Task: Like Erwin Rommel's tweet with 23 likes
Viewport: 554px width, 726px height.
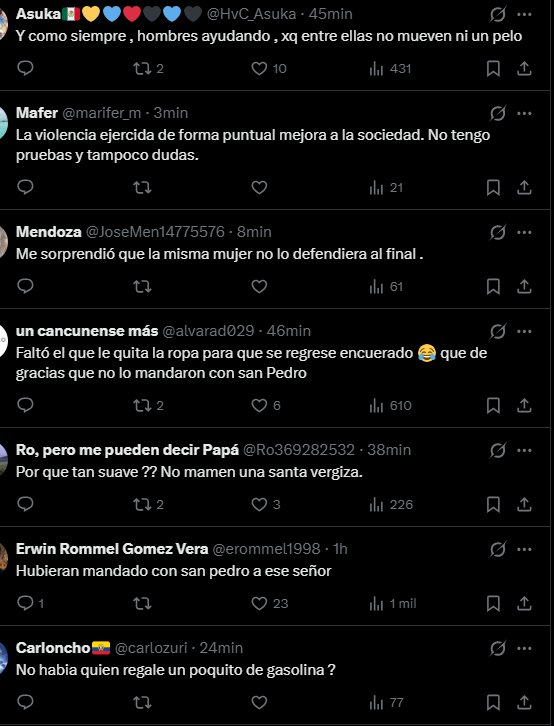Action: point(269,603)
